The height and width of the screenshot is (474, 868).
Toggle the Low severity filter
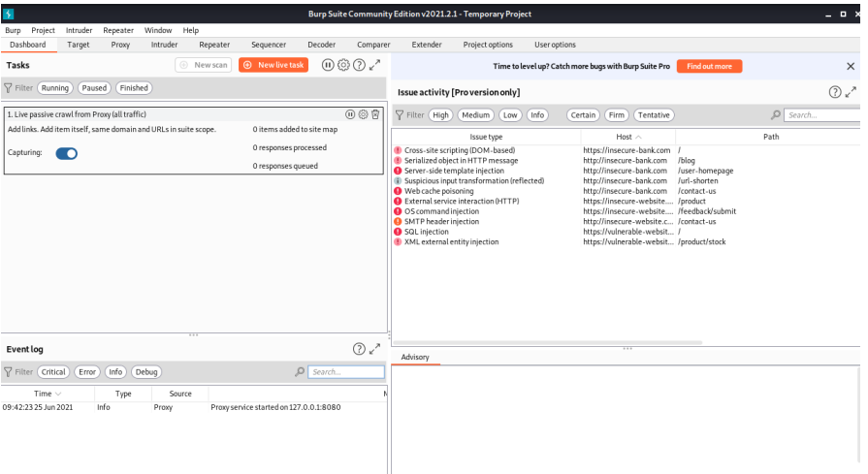pyautogui.click(x=510, y=115)
